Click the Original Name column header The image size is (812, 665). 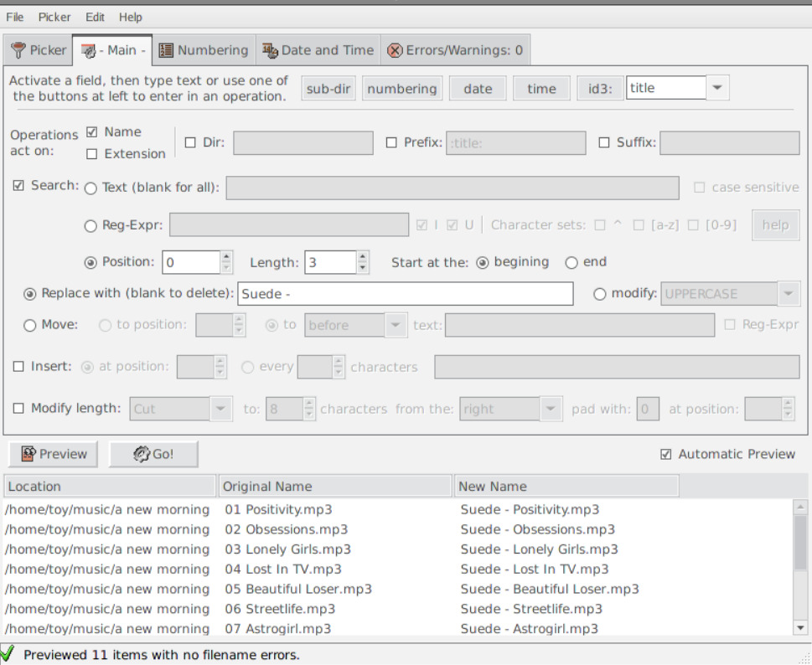click(335, 487)
